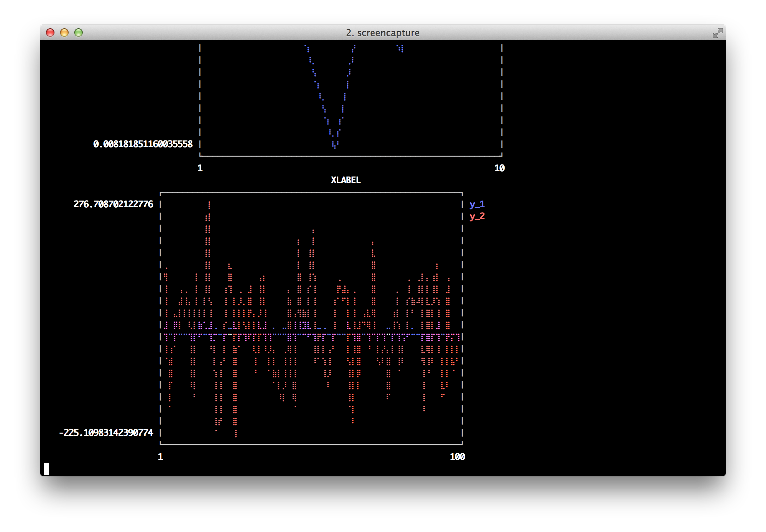The height and width of the screenshot is (532, 766).
Task: Click the upper plot's x-axis label 1
Action: [x=200, y=168]
